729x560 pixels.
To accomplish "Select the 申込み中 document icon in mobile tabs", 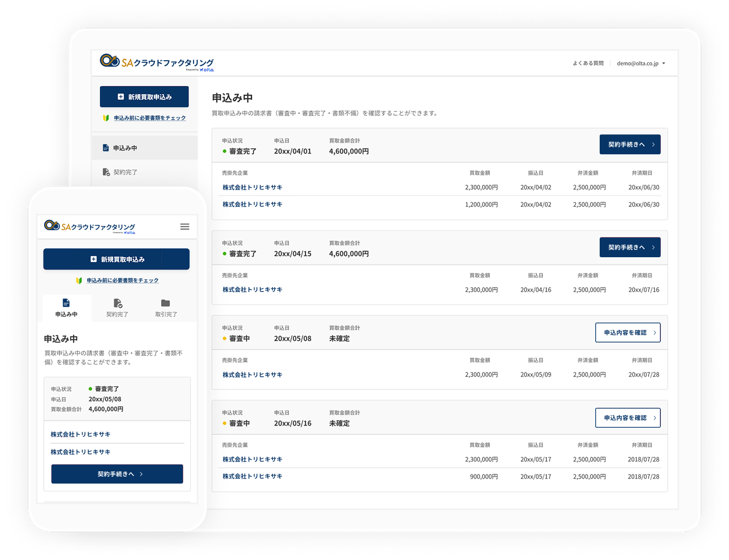I will (66, 303).
